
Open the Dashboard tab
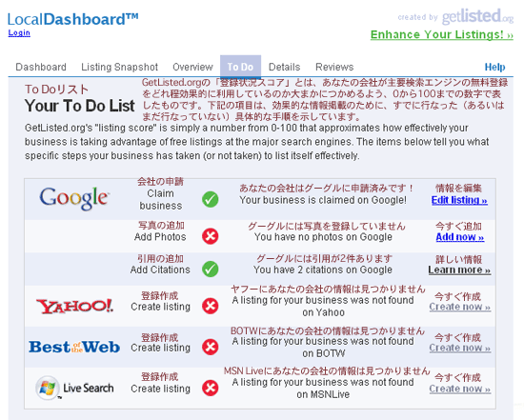coord(41,67)
